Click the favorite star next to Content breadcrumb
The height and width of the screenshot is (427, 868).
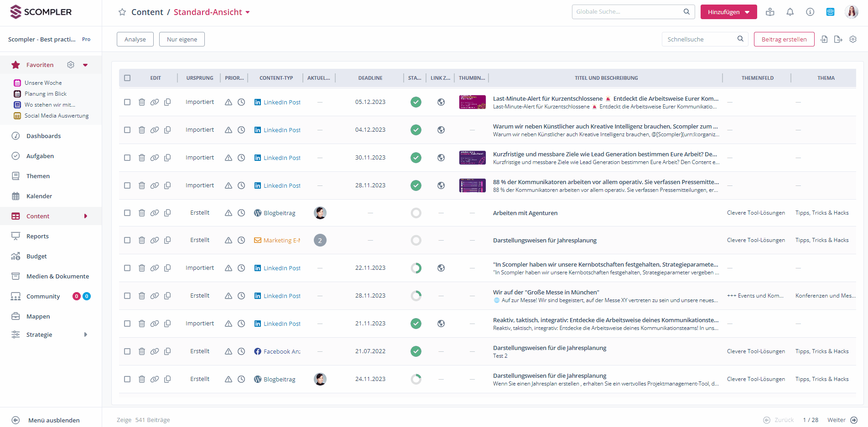click(x=122, y=12)
